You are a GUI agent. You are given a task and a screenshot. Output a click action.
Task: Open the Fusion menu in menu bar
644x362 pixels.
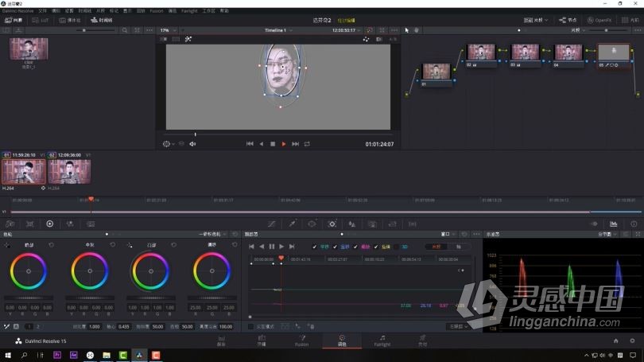(156, 10)
